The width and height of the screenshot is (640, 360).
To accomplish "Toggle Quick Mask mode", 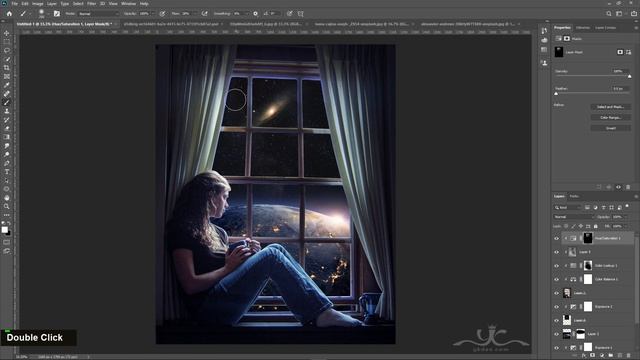I will coord(7,242).
